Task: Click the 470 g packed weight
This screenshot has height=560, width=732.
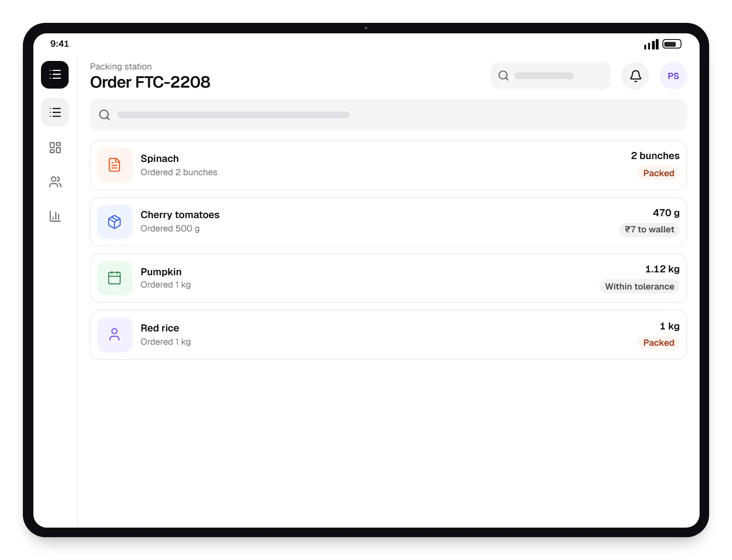Action: (666, 213)
